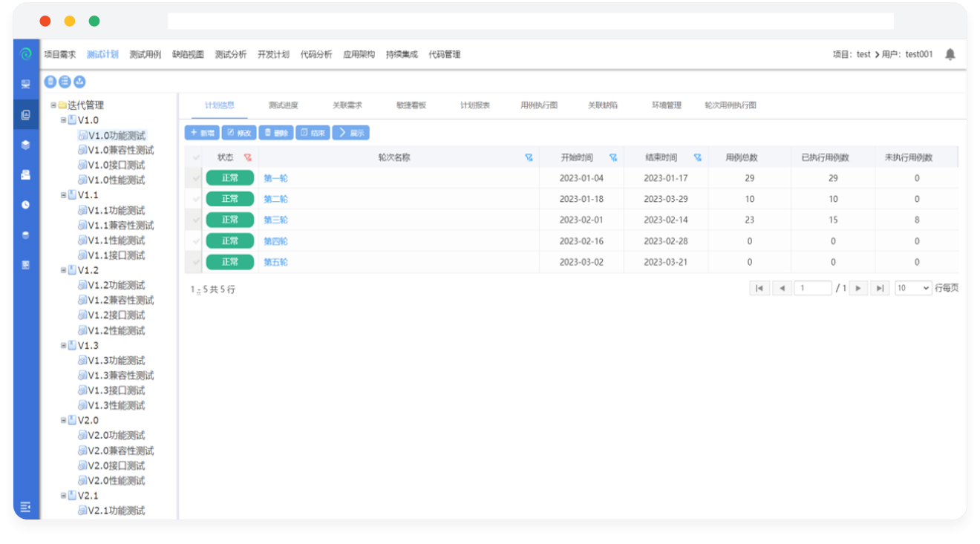Click the 结束 button
The image size is (980, 544).
click(x=313, y=133)
